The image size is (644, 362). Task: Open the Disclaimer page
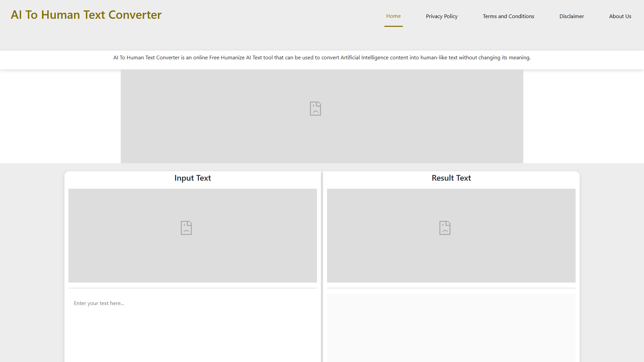pyautogui.click(x=572, y=16)
